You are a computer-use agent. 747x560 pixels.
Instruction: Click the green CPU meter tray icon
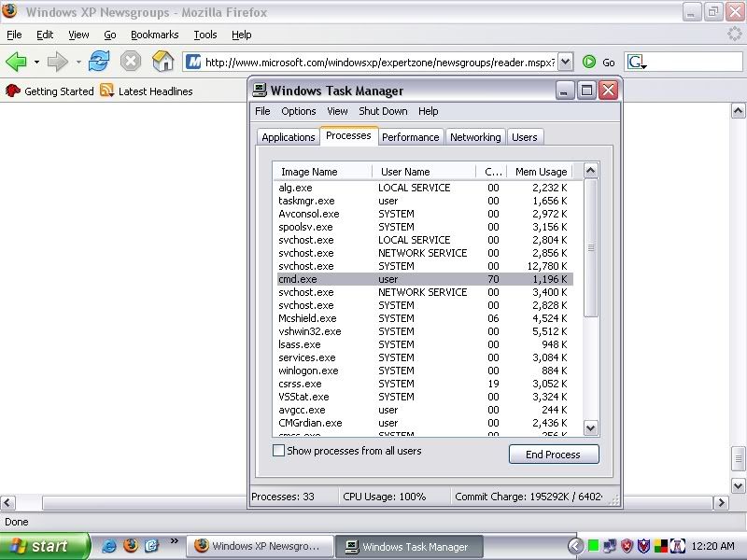pyautogui.click(x=594, y=545)
